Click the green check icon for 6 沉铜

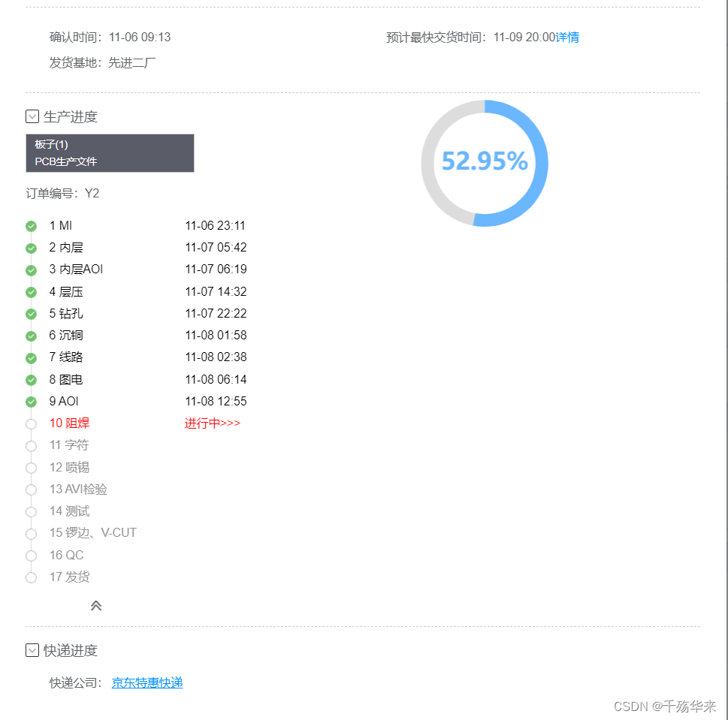[31, 336]
